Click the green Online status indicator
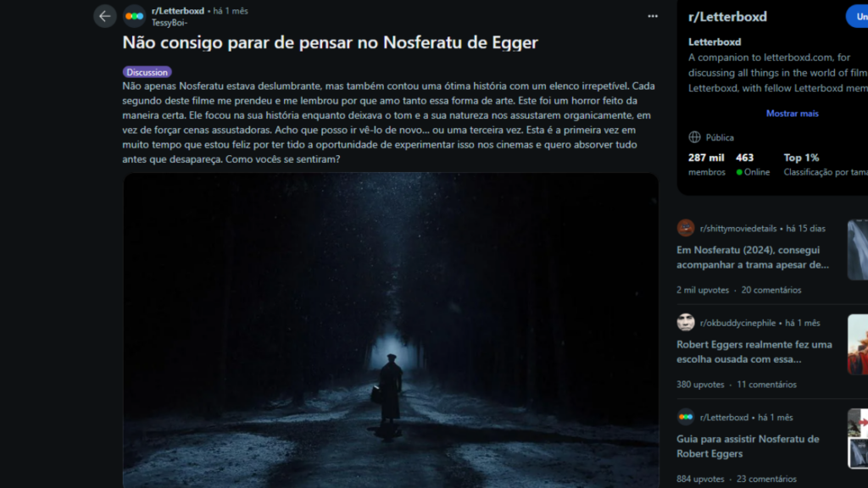The width and height of the screenshot is (868, 488). coord(739,173)
